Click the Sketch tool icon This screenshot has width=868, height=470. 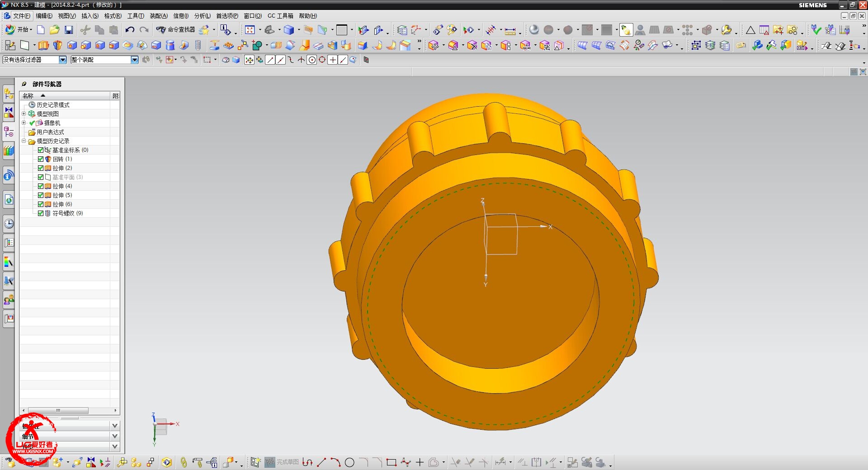point(10,45)
